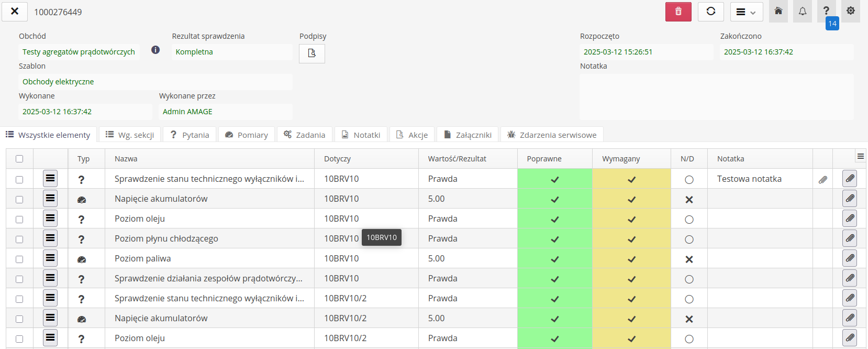Open settings gear icon
Viewport: 868px width, 349px height.
(x=850, y=11)
